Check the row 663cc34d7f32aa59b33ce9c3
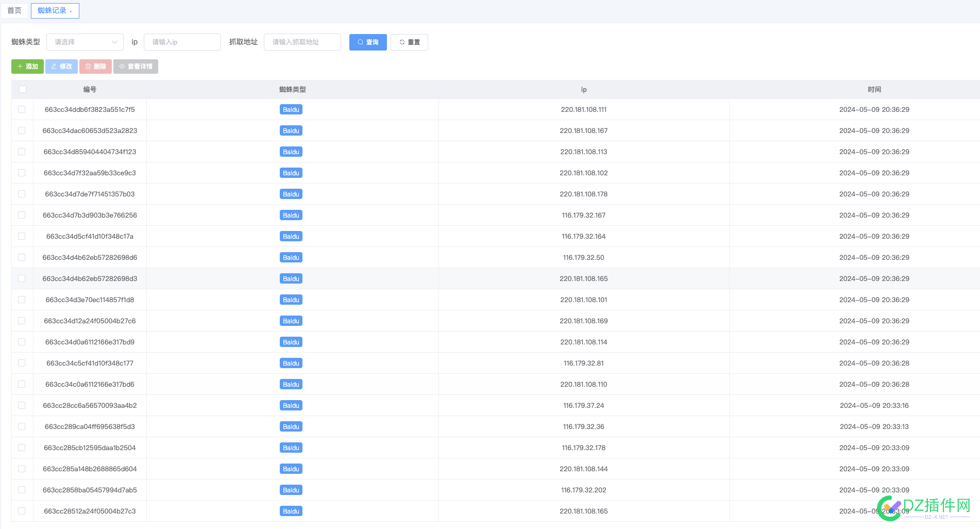 pyautogui.click(x=22, y=173)
